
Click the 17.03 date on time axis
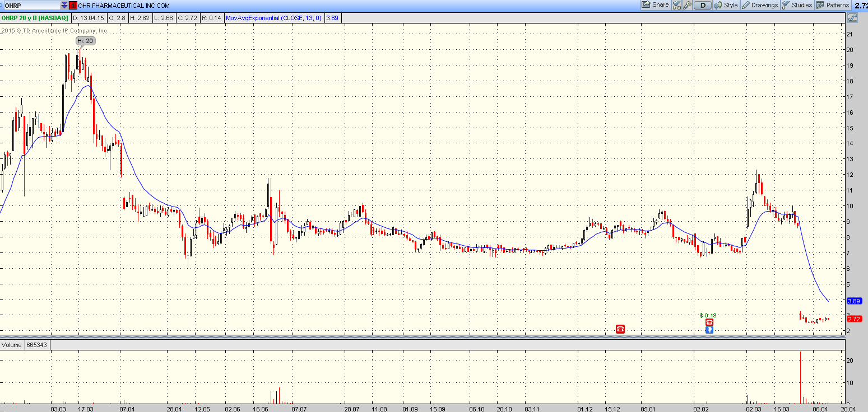(86, 409)
